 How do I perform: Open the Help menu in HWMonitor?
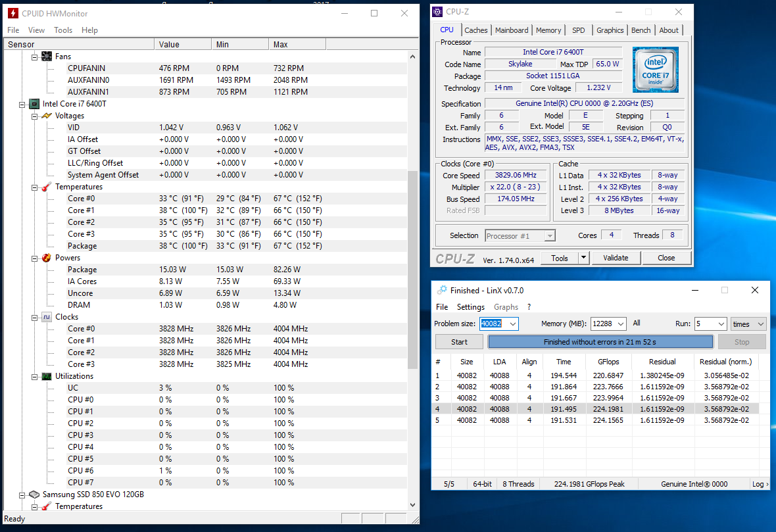[x=89, y=30]
